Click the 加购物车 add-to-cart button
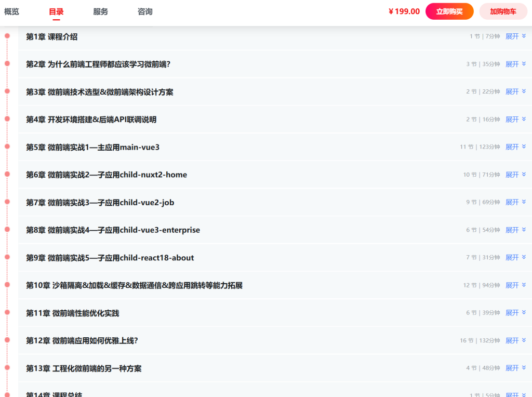The height and width of the screenshot is (397, 532). (x=502, y=11)
